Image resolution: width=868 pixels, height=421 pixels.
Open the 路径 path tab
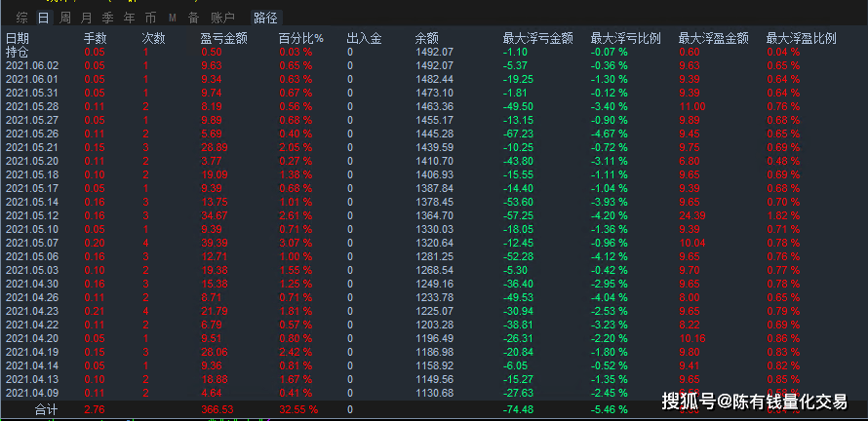point(265,18)
